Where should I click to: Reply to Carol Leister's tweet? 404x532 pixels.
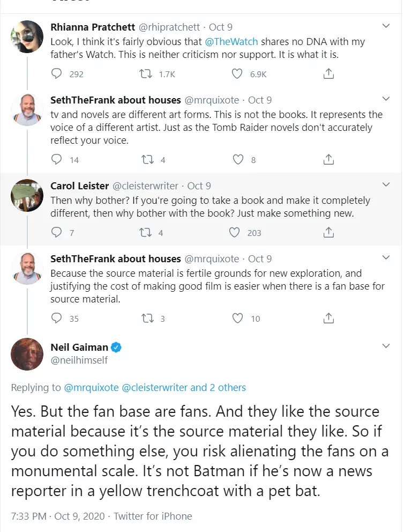(x=57, y=232)
